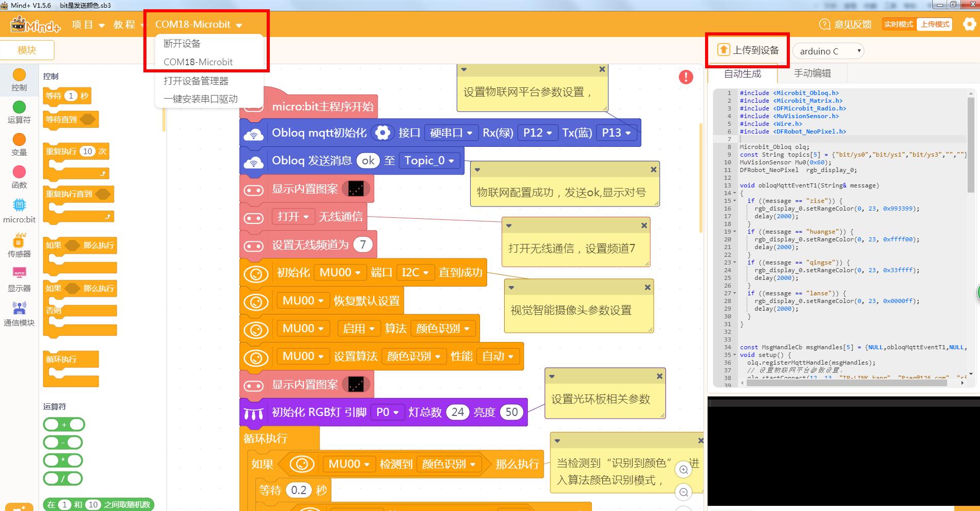
Task: Open the micro:bit chip category
Action: pyautogui.click(x=19, y=205)
